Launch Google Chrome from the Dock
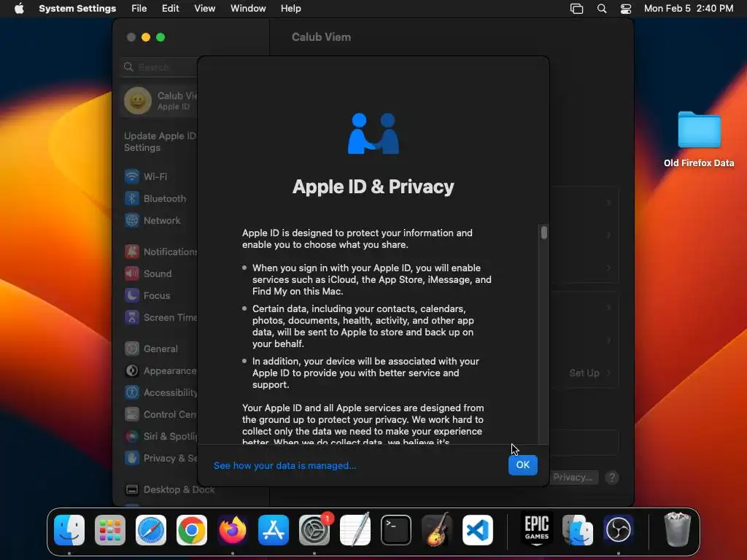The height and width of the screenshot is (560, 747). [x=192, y=530]
